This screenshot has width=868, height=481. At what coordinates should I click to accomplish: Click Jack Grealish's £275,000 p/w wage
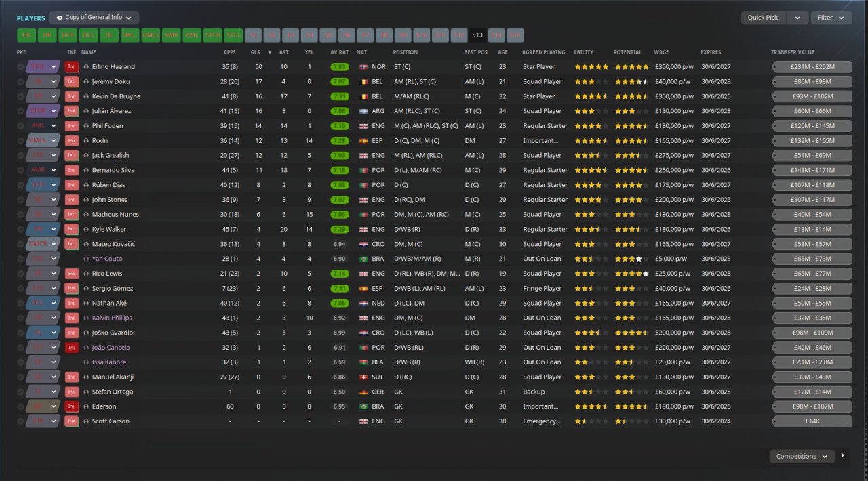click(x=674, y=155)
